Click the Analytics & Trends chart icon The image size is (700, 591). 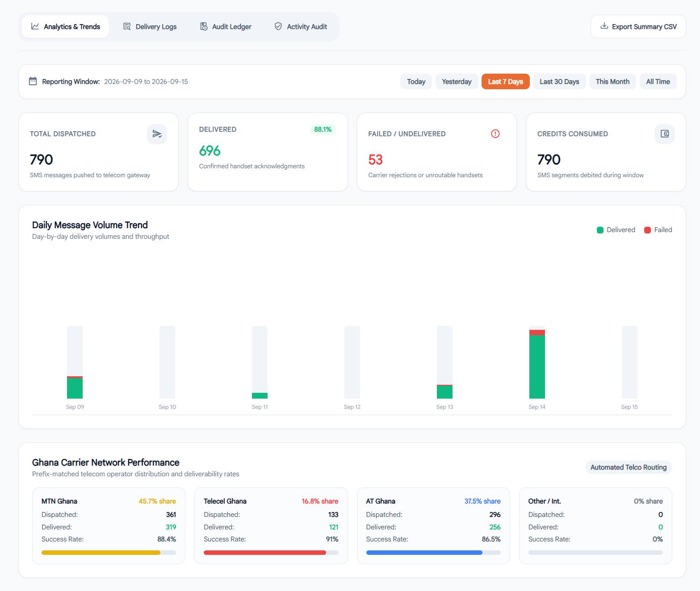pyautogui.click(x=35, y=26)
